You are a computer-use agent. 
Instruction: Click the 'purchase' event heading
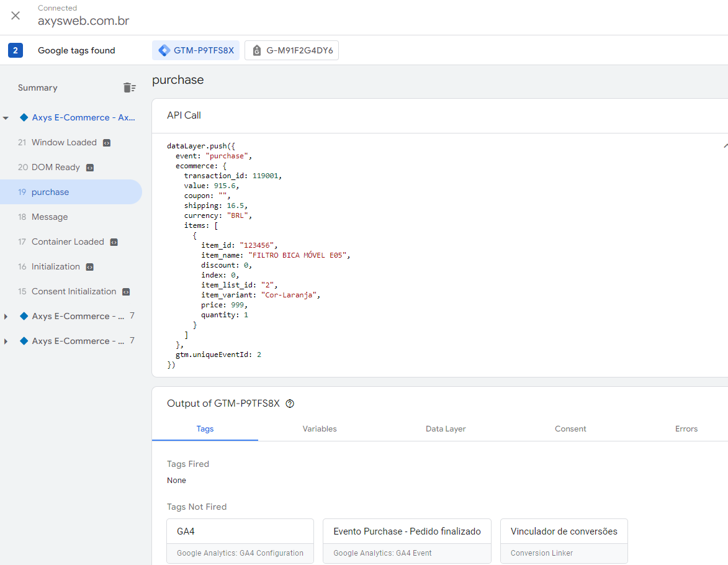click(178, 80)
